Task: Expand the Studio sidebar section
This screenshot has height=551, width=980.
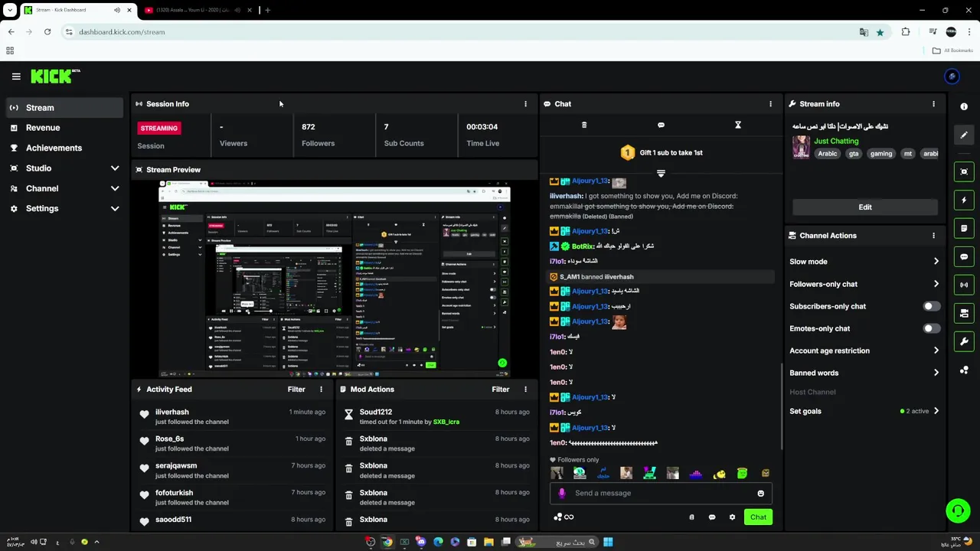Action: pos(115,168)
